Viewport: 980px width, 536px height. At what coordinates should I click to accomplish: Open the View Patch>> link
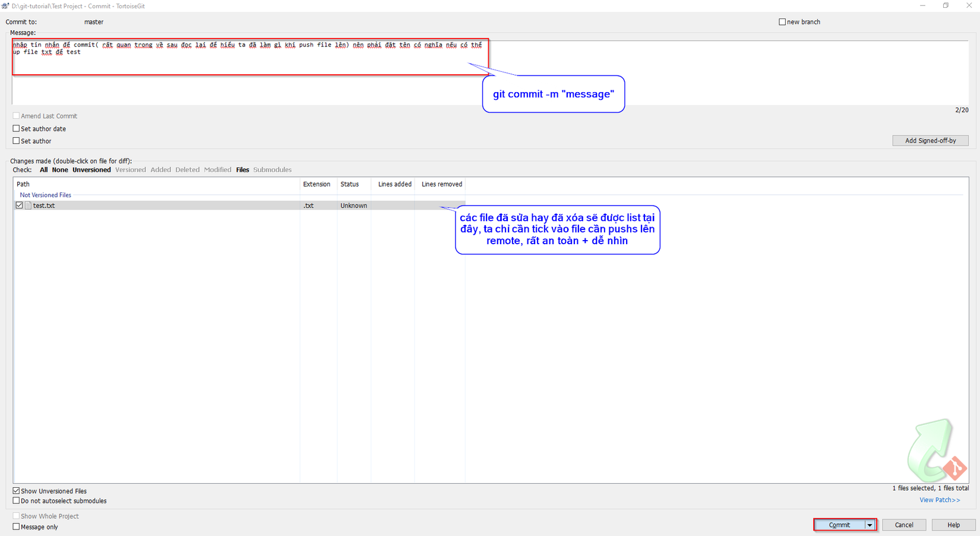click(940, 500)
